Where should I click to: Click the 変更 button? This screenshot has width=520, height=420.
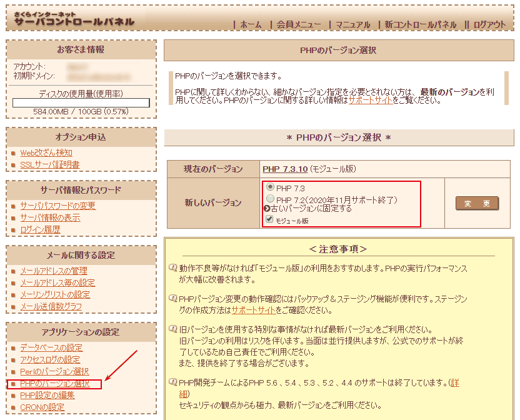pyautogui.click(x=477, y=204)
